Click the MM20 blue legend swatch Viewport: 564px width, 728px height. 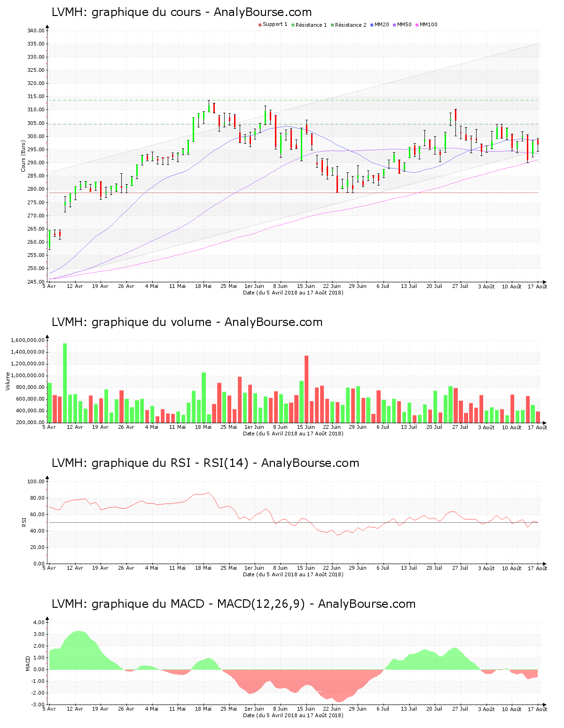[x=372, y=25]
